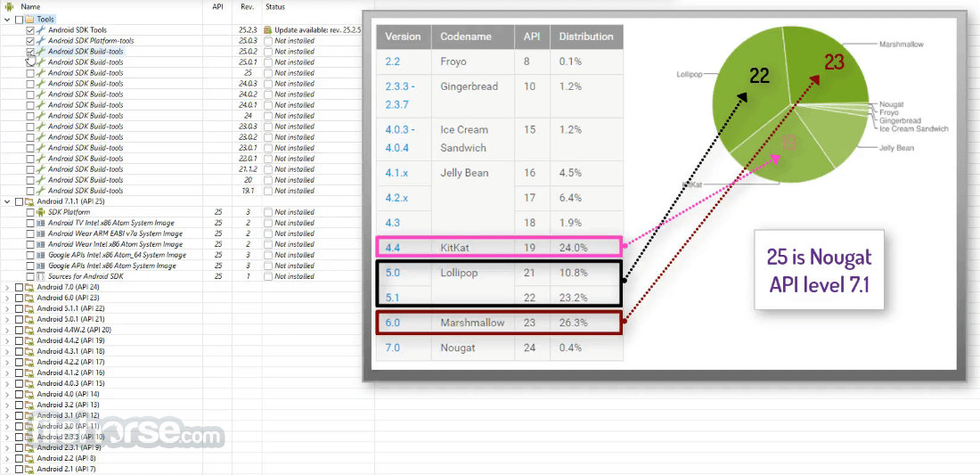Collapse the Tools tree node
Screen dimensions: 980x475
point(7,20)
